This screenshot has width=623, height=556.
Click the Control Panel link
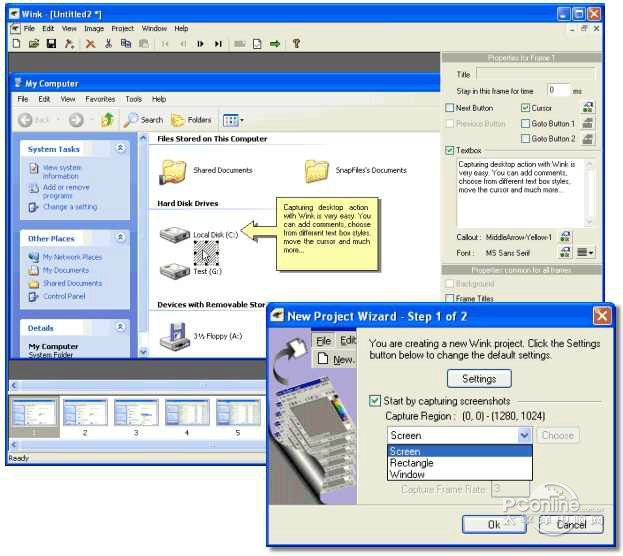coord(64,296)
